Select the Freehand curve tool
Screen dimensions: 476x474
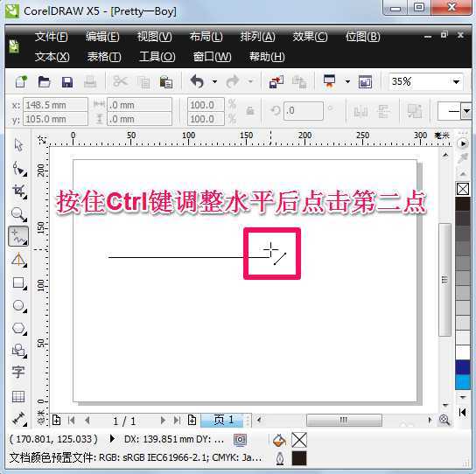[x=18, y=236]
